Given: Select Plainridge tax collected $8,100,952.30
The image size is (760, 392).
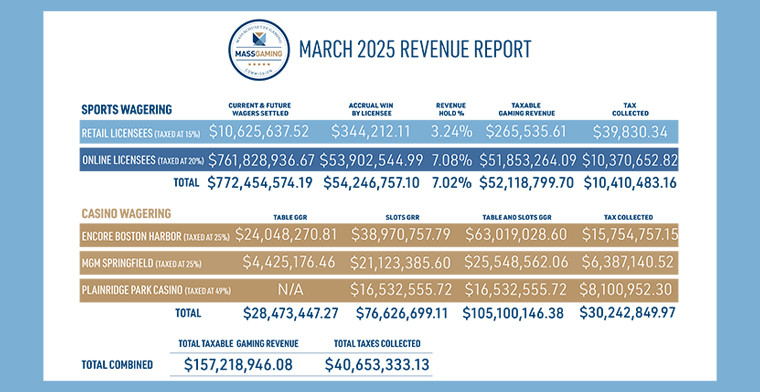Looking at the screenshot, I should pyautogui.click(x=626, y=290).
